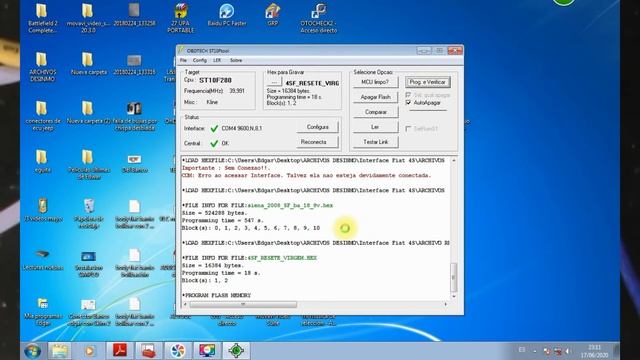Click the PROGRAM FLASH MEMORY log line
This screenshot has width=640, height=360.
coord(217,295)
